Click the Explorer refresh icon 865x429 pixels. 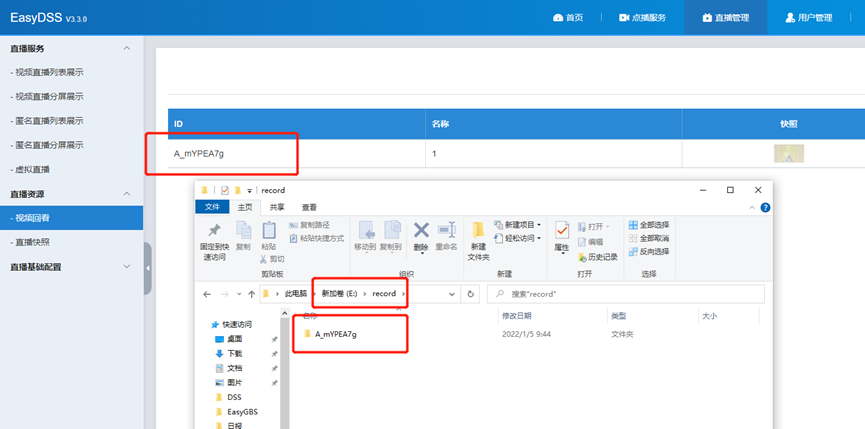click(x=470, y=294)
